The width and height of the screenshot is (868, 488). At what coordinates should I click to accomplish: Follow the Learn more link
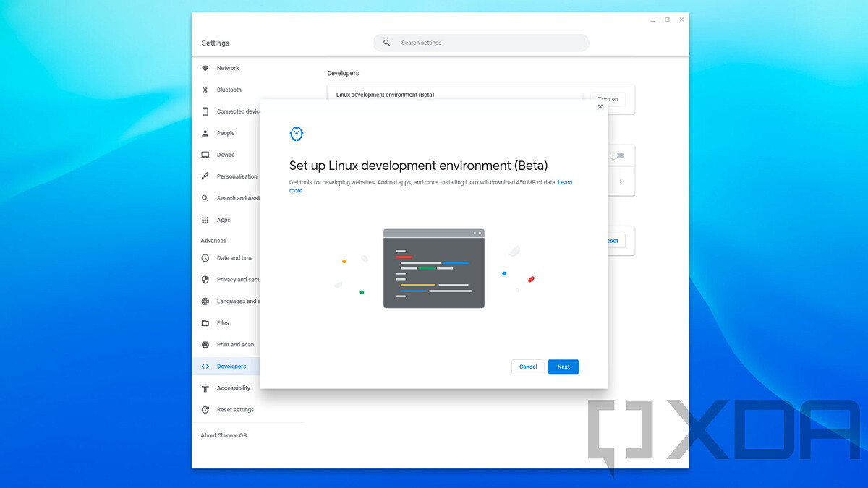(564, 182)
